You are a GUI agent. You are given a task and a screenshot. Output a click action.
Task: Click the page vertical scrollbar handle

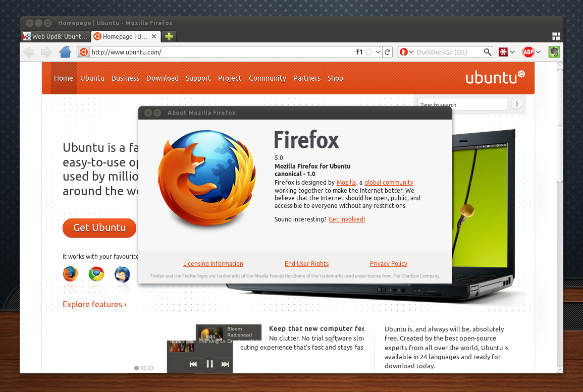[560, 125]
